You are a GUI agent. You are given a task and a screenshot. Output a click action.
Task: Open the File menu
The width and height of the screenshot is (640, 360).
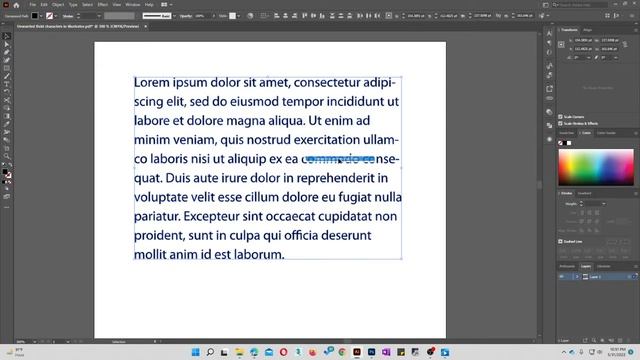tap(33, 5)
